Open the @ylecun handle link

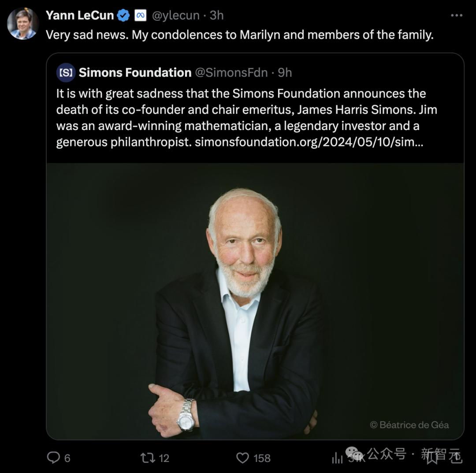(175, 15)
